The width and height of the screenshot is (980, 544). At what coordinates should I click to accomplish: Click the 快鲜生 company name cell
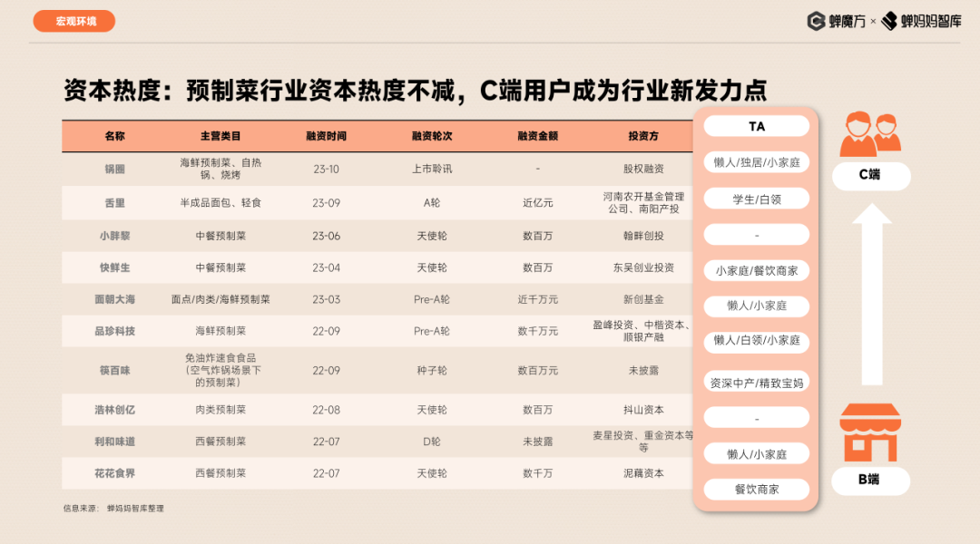pos(114,267)
